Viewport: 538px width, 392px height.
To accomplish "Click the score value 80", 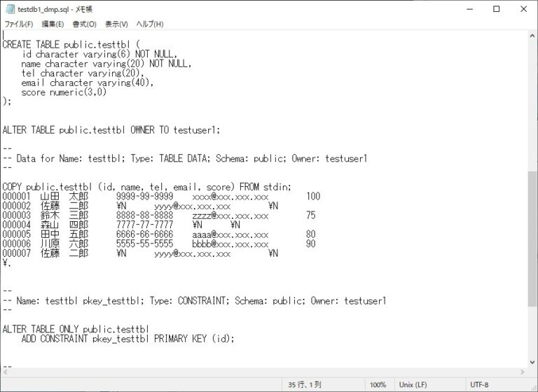I will pyautogui.click(x=311, y=234).
